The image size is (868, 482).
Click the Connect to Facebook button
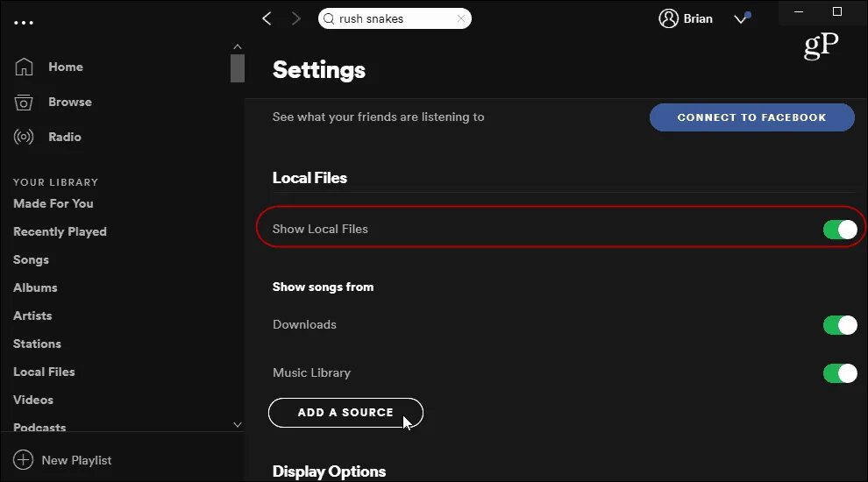tap(751, 117)
